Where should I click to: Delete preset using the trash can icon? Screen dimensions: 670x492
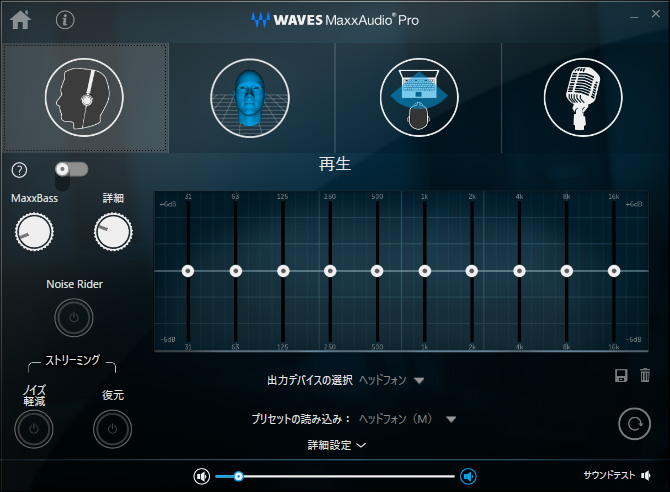coord(645,375)
